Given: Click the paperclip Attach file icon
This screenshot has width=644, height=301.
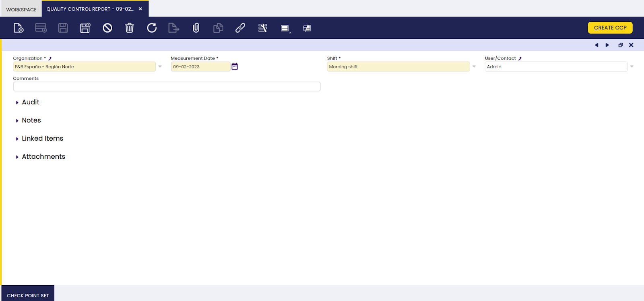Looking at the screenshot, I should point(196,28).
